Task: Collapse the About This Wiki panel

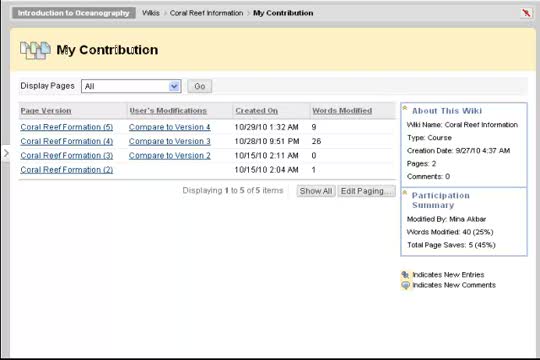Action: tap(405, 108)
